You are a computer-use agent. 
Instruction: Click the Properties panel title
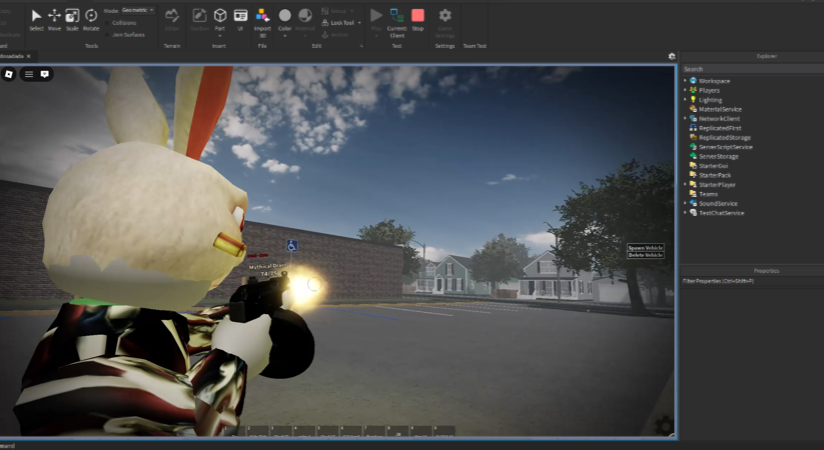pyautogui.click(x=766, y=271)
